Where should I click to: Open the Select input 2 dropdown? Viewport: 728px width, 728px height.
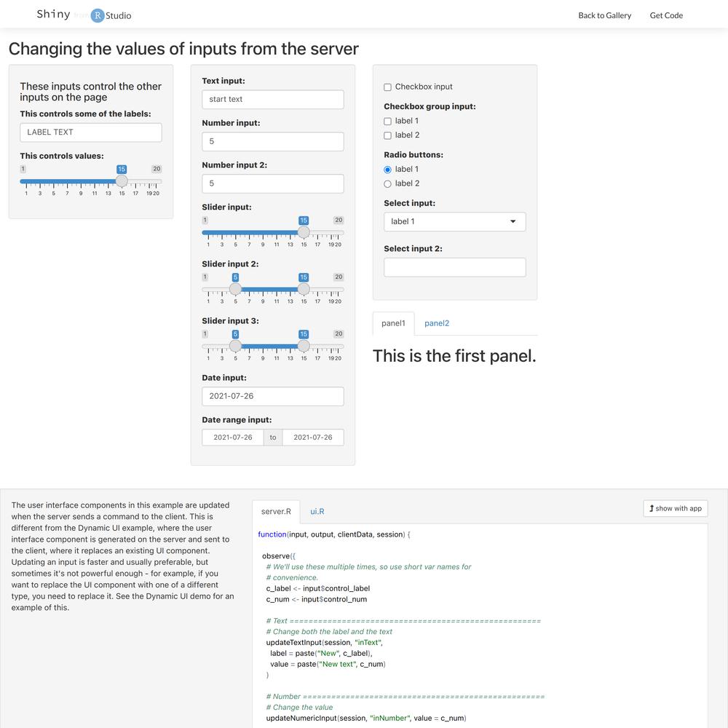point(454,267)
